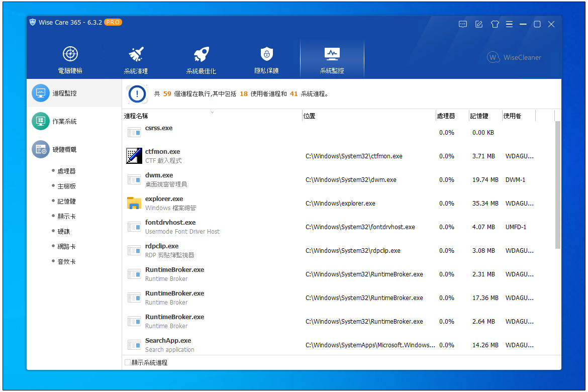Click the process list vertical scrollbar
Screen dimensions: 588x392
click(558, 184)
